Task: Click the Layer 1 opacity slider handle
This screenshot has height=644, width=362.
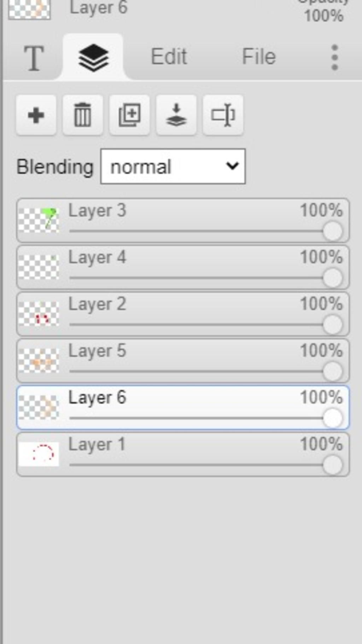Action: [x=332, y=465]
